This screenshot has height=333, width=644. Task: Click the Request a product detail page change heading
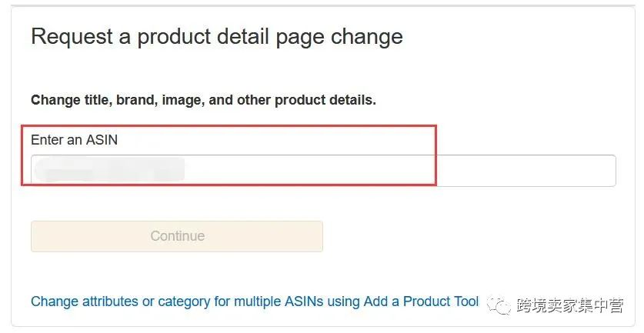217,37
